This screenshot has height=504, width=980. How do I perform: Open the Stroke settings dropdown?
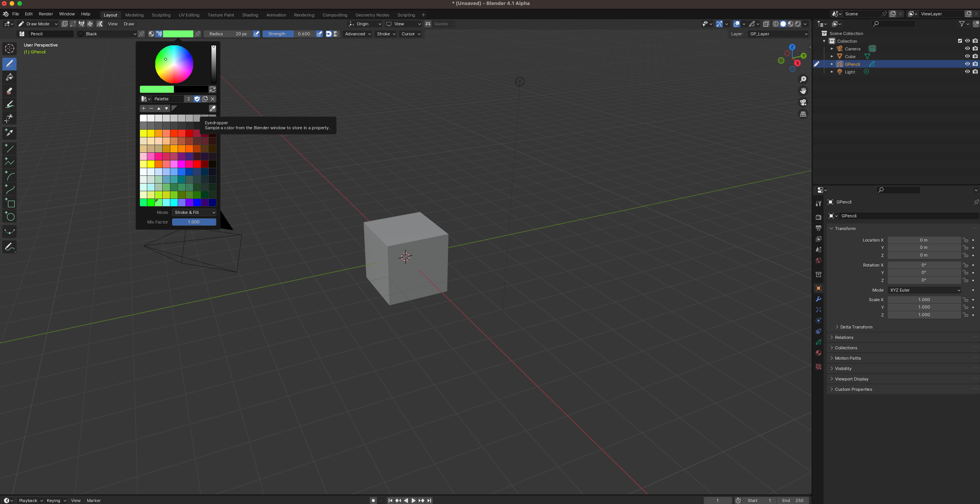coord(386,34)
